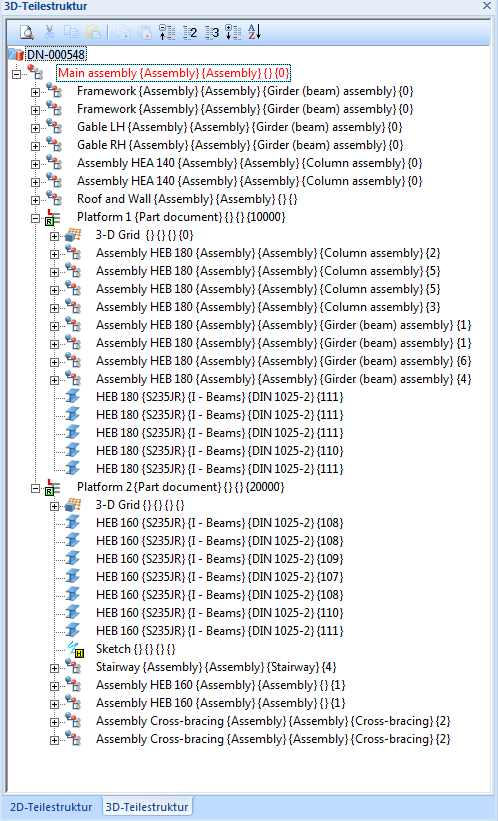Select the 3D-Teilestruktur tab
Viewport: 498px width, 821px height.
pos(147,807)
